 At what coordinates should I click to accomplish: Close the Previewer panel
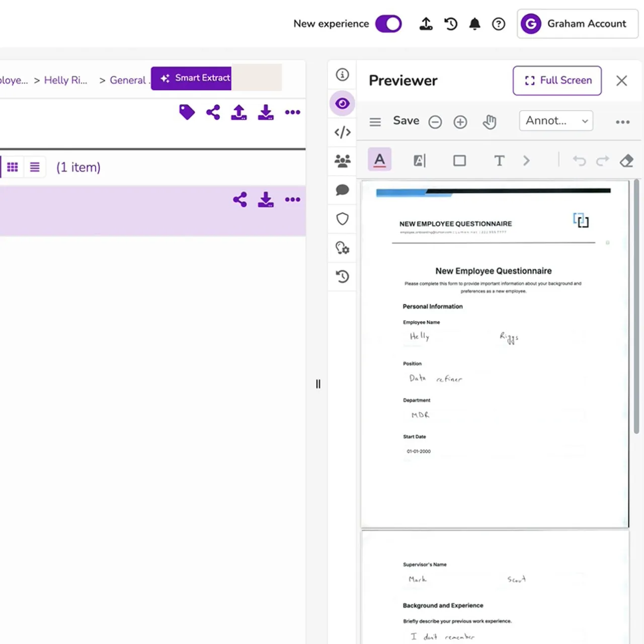[x=621, y=80]
